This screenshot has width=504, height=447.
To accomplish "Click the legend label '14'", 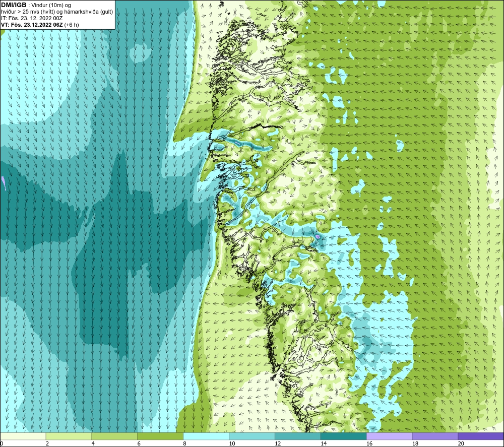I will [x=324, y=444].
